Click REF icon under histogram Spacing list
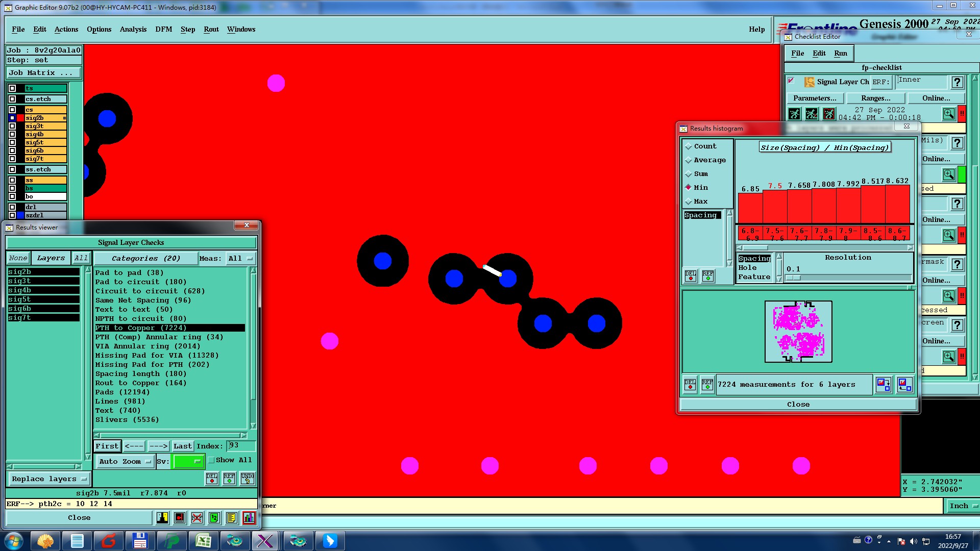The width and height of the screenshot is (980, 551). pyautogui.click(x=708, y=276)
